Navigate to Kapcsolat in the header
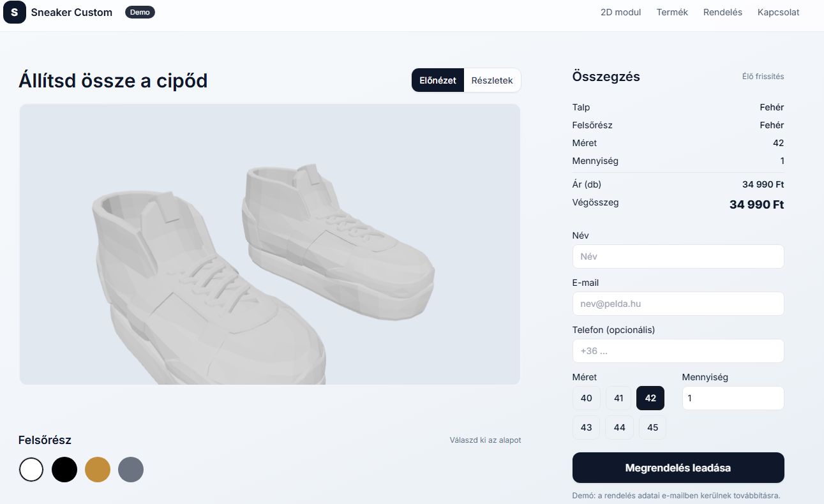The image size is (824, 504). coord(778,12)
